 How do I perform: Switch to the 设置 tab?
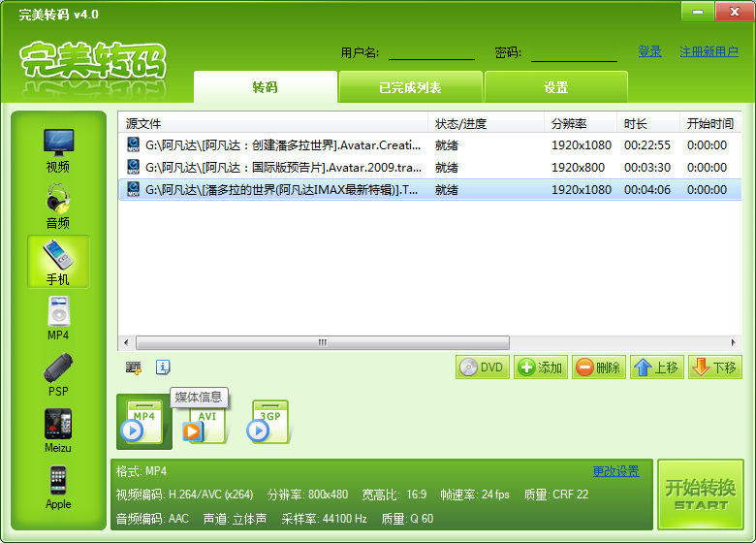(x=556, y=87)
